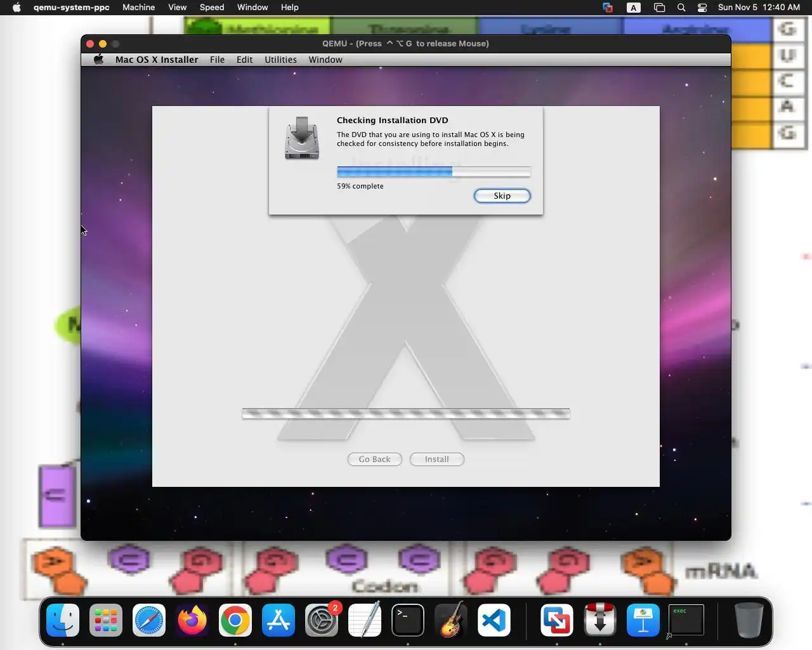This screenshot has width=812, height=650.
Task: Open the App Store from the Dock
Action: (278, 620)
